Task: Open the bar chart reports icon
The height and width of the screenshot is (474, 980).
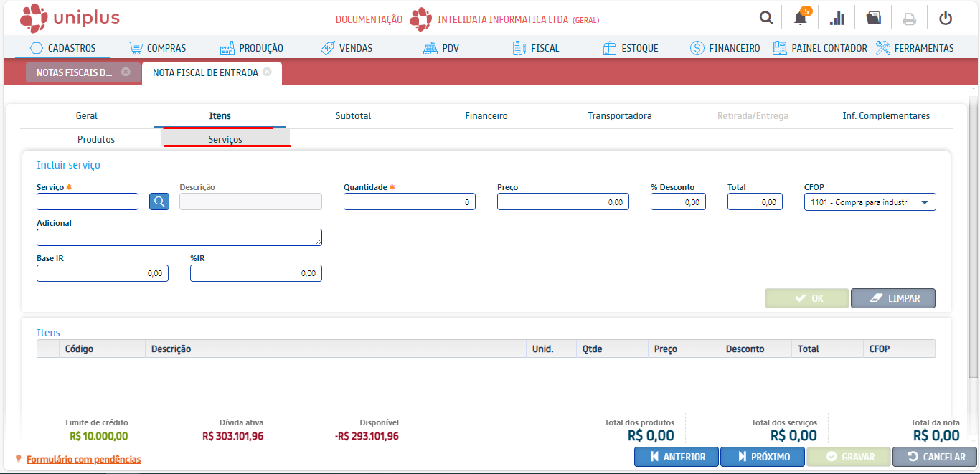Action: pyautogui.click(x=837, y=18)
